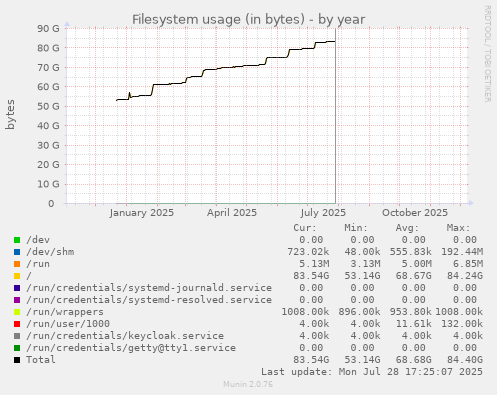Click the /run/wrappers legend label

coord(65,312)
